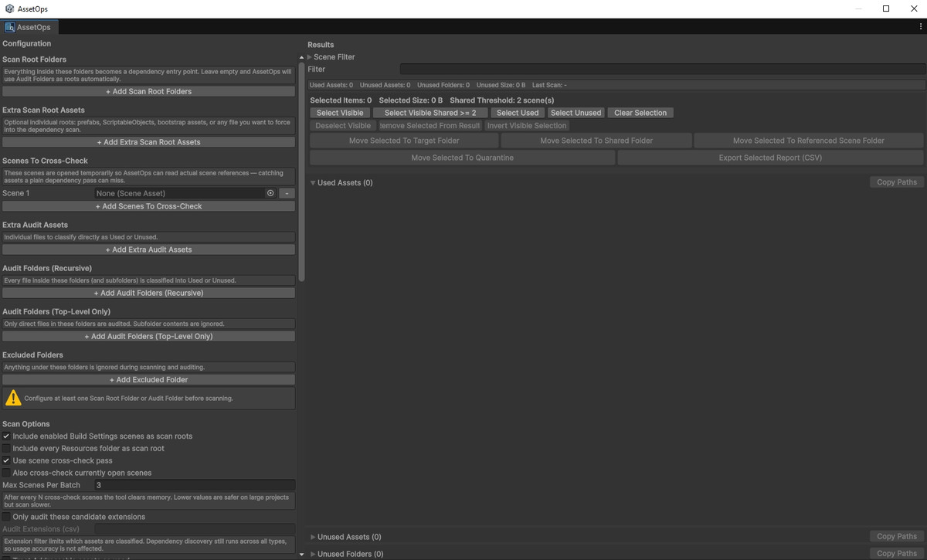This screenshot has height=560, width=927.
Task: Disable Use scene cross-check pass
Action: (6, 461)
